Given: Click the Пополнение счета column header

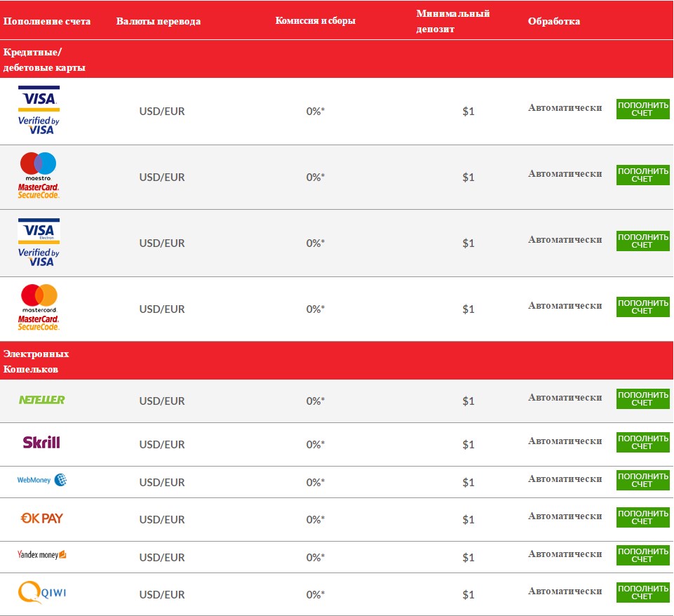Looking at the screenshot, I should click(47, 21).
